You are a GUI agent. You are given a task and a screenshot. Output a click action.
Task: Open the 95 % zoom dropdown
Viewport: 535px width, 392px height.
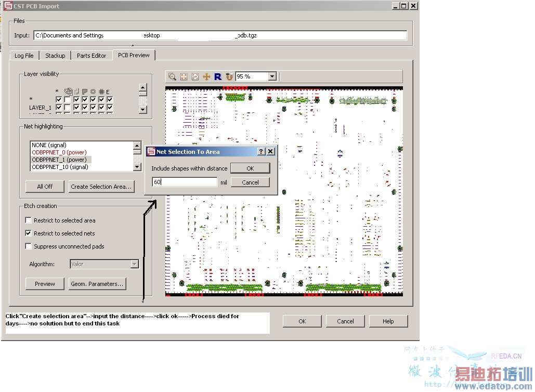tap(272, 76)
